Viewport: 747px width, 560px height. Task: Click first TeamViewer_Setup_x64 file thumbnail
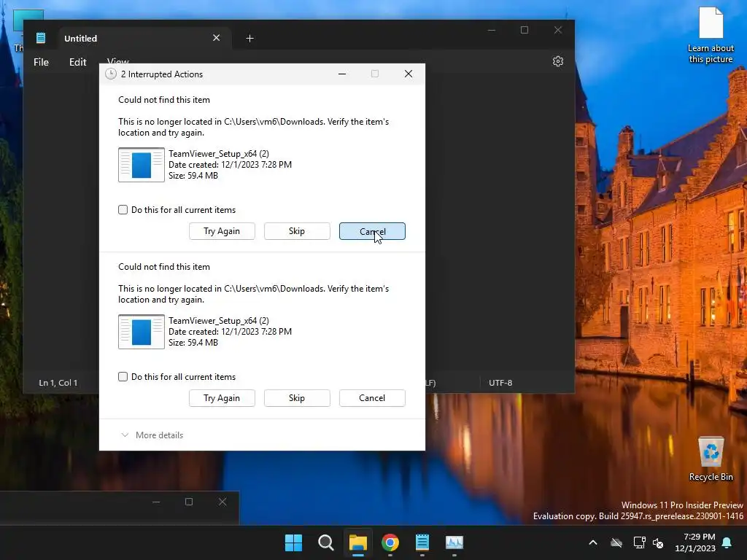(142, 165)
